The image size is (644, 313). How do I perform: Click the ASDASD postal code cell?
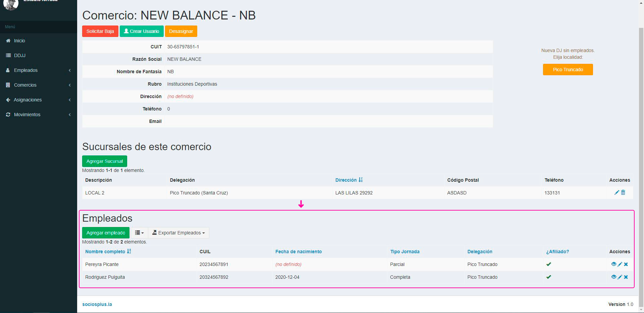pos(492,193)
